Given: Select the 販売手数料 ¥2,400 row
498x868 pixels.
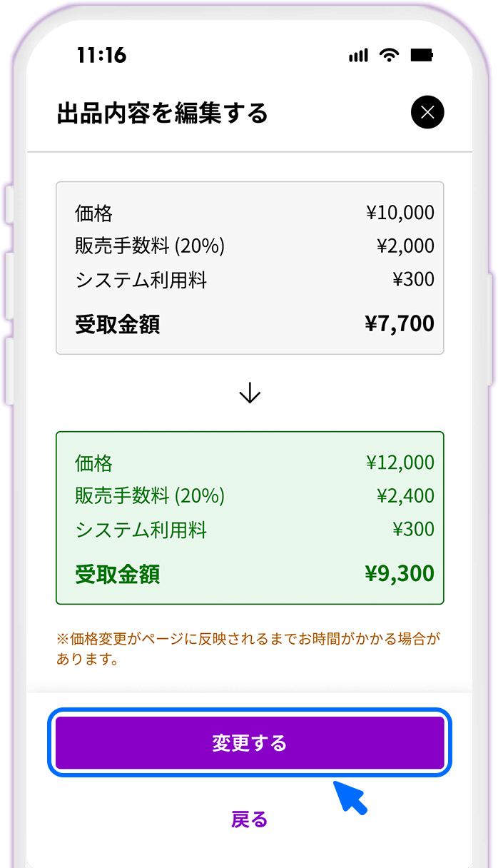Looking at the screenshot, I should [x=249, y=496].
